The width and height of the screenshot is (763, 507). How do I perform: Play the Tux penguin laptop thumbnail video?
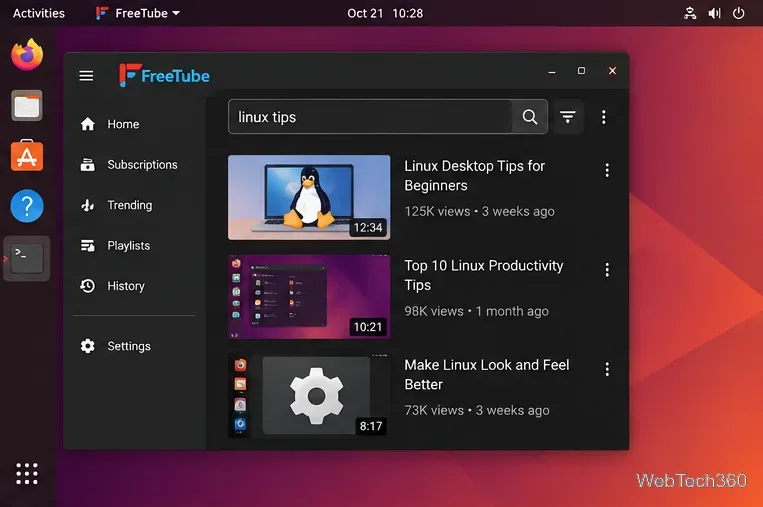pyautogui.click(x=309, y=198)
